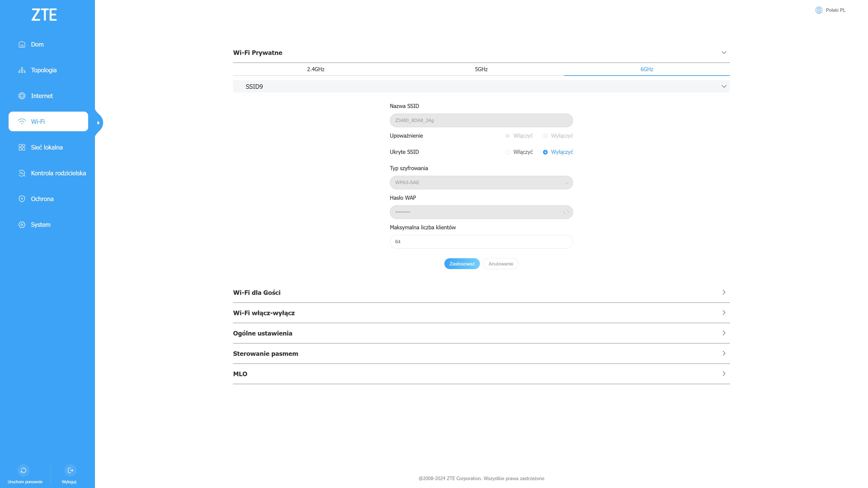
Task: Click Kontrola rodzicielska sidebar icon
Action: (22, 173)
